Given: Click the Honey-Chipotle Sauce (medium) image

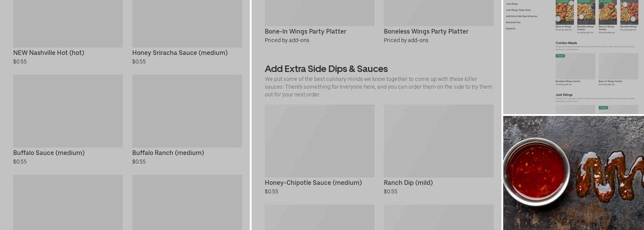Looking at the screenshot, I should [x=319, y=141].
